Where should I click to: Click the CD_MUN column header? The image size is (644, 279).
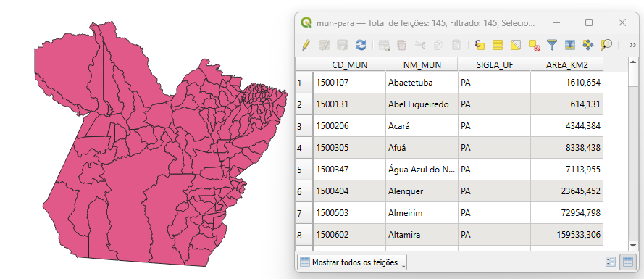(x=349, y=64)
